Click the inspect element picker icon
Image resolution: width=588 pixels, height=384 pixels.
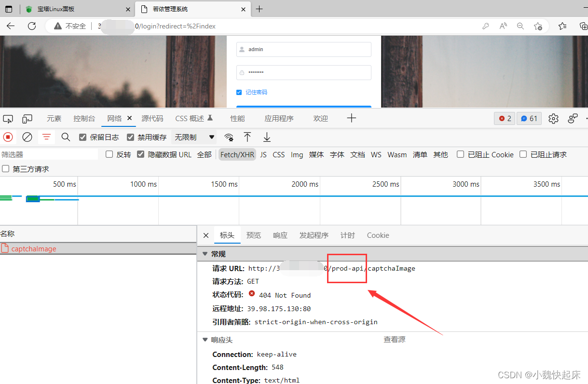pyautogui.click(x=8, y=119)
